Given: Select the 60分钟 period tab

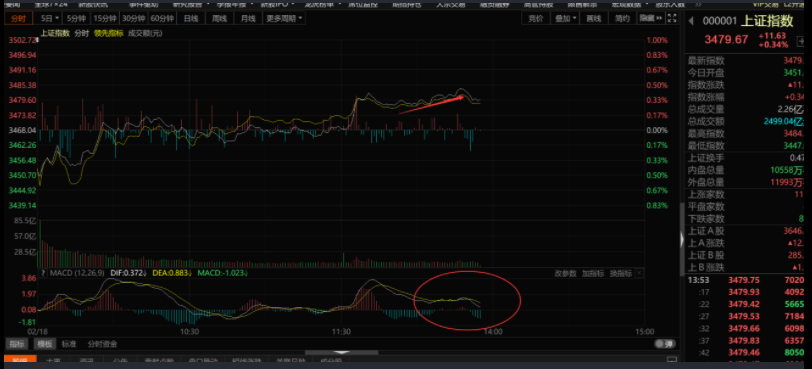Looking at the screenshot, I should [x=162, y=19].
